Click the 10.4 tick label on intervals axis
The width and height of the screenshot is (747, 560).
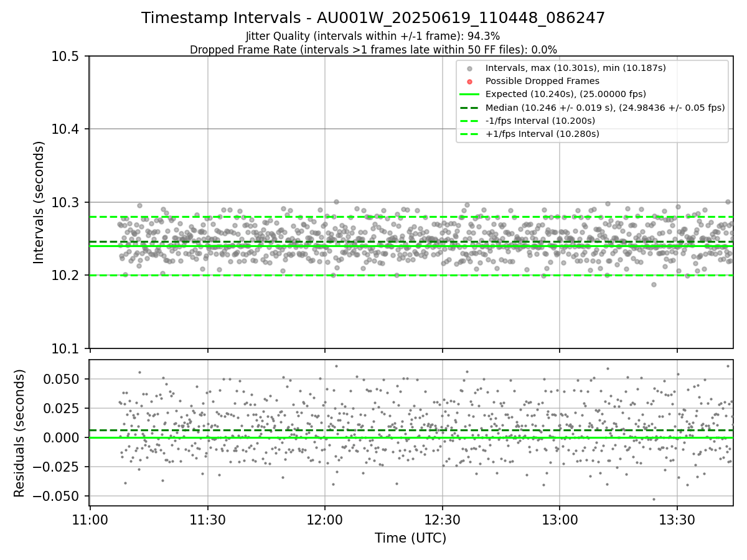(67, 129)
